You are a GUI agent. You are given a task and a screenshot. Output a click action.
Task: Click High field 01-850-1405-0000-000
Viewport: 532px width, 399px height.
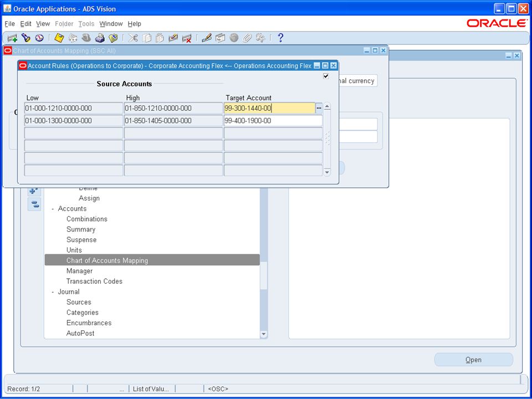[173, 121]
